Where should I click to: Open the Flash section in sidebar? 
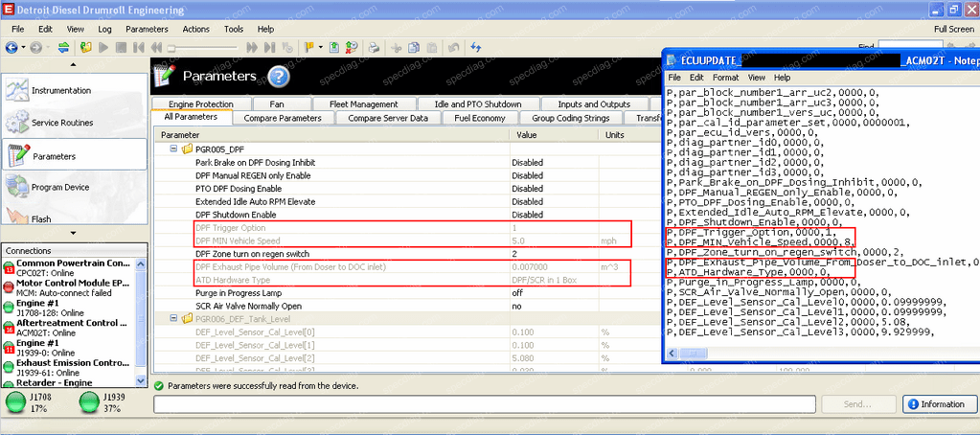[x=75, y=217]
